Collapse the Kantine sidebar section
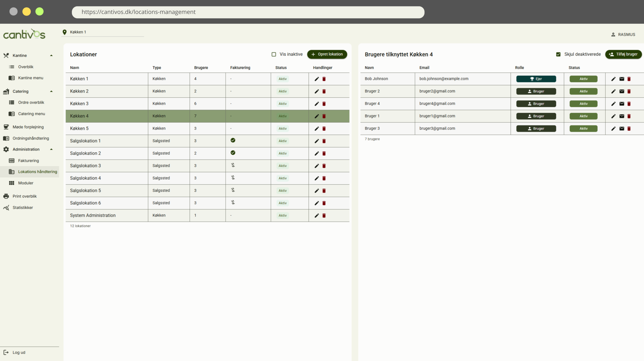644x361 pixels. pyautogui.click(x=51, y=56)
